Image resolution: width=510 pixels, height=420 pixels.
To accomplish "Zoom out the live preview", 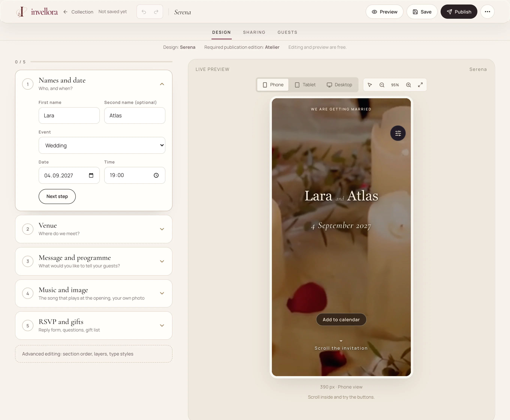I will pyautogui.click(x=382, y=85).
